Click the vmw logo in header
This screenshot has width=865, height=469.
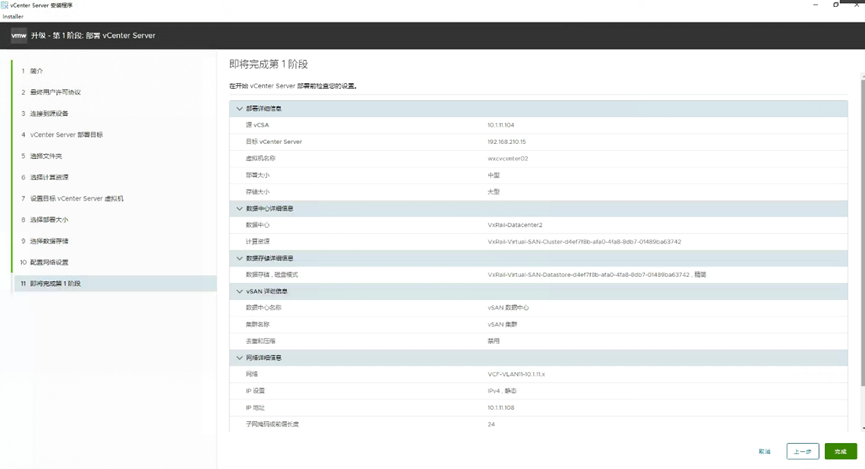(19, 35)
